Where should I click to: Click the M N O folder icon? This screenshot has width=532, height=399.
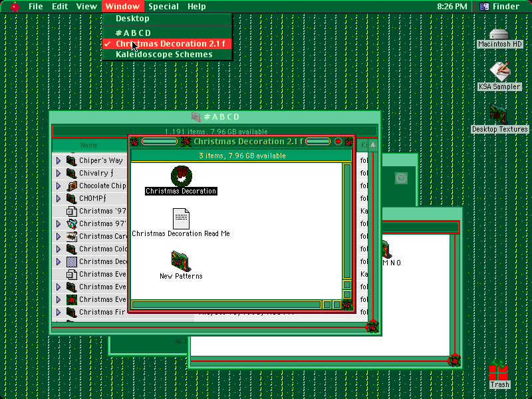pyautogui.click(x=386, y=249)
